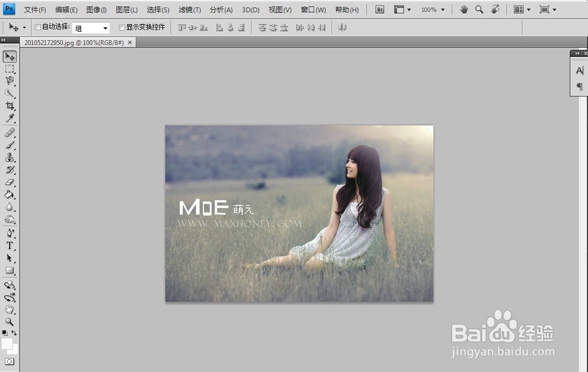Click the photo of girl in canvas
Screen dimensions: 588x372
[299, 213]
